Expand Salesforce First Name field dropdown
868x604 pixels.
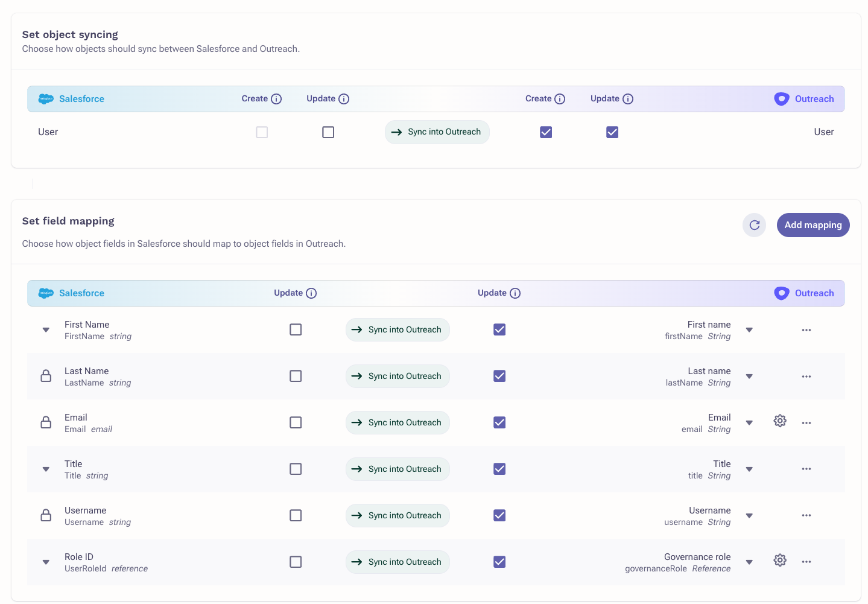click(46, 330)
